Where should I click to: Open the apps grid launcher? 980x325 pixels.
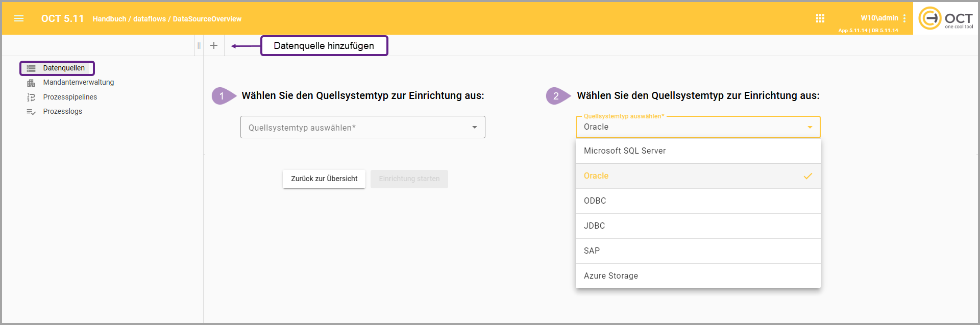[820, 18]
